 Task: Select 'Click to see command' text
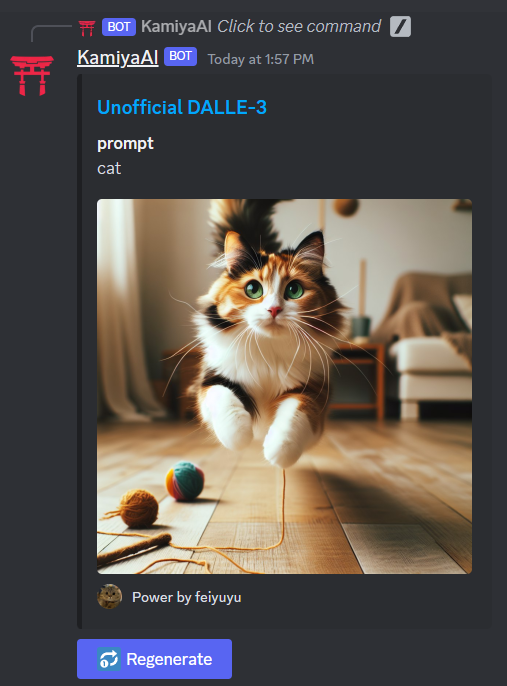[299, 27]
